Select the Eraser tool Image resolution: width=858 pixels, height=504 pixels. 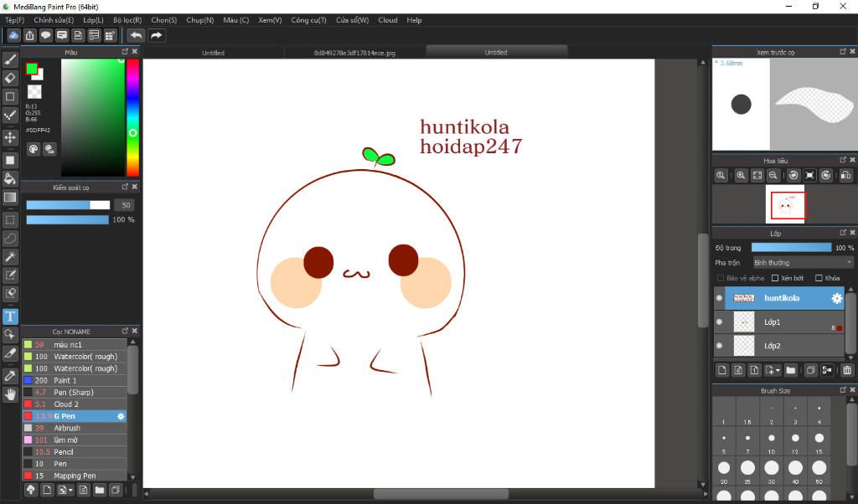(x=10, y=78)
